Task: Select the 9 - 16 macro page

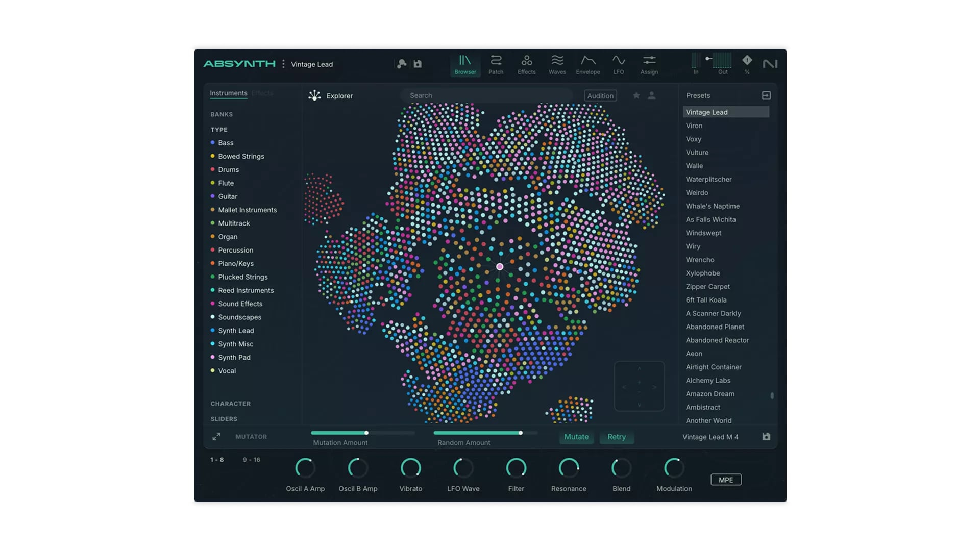Action: click(x=251, y=460)
